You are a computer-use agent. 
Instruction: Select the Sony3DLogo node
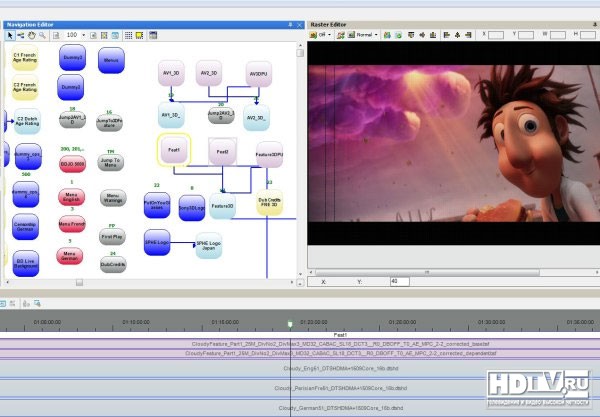[192, 208]
